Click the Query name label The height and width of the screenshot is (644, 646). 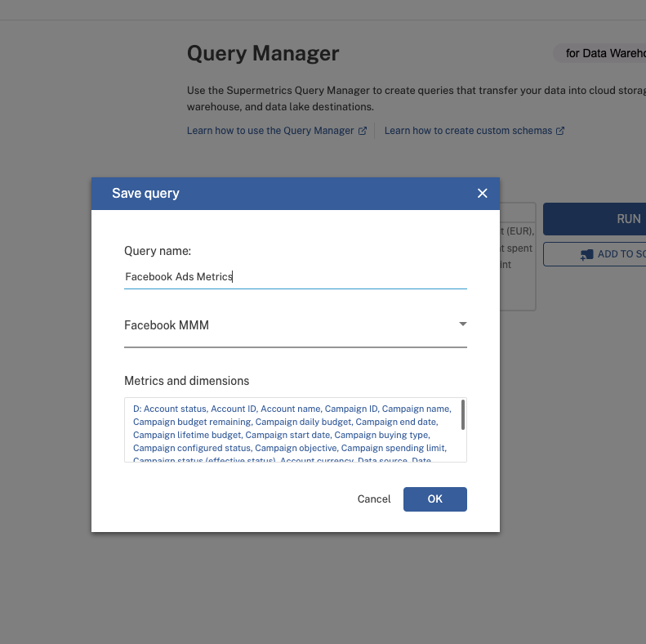point(157,251)
